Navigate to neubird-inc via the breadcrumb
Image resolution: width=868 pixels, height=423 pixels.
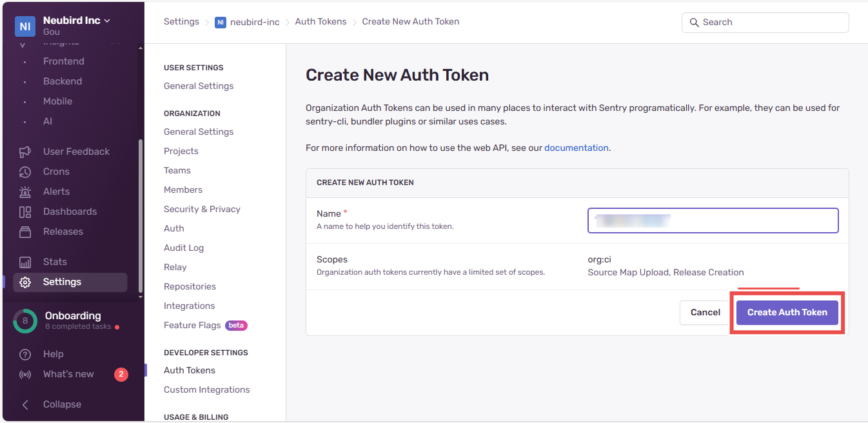coord(255,21)
